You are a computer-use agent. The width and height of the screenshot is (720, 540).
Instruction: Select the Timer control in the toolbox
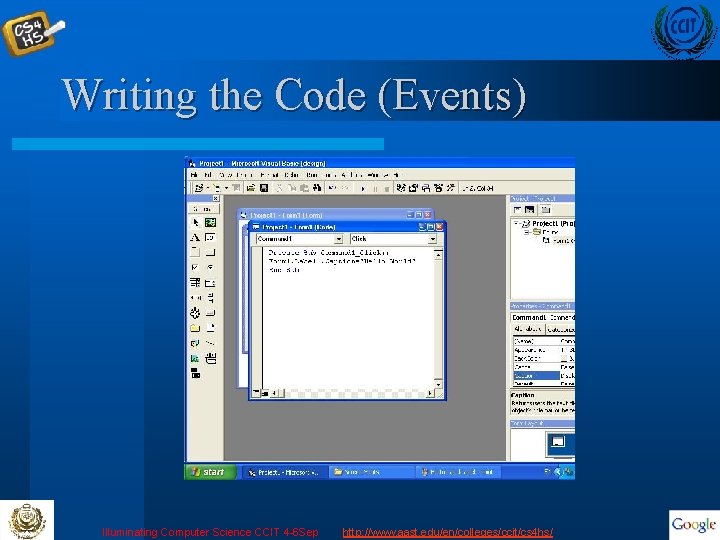click(x=195, y=313)
